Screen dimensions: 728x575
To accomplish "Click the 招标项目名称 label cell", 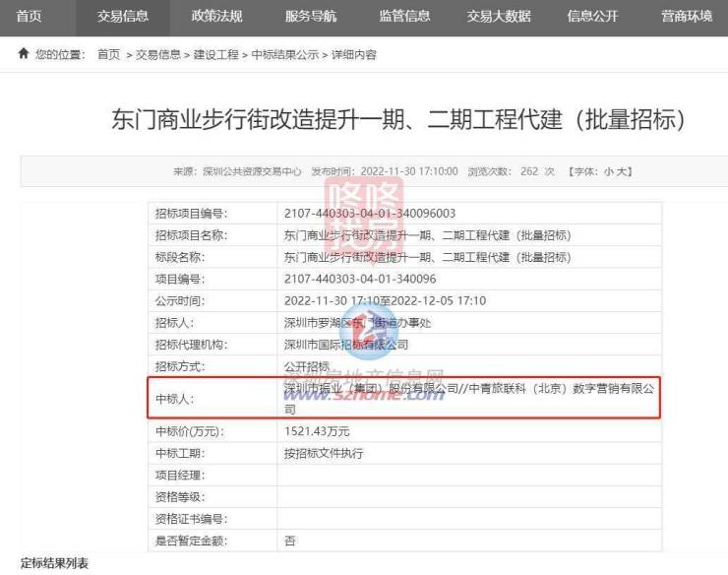I will click(212, 235).
